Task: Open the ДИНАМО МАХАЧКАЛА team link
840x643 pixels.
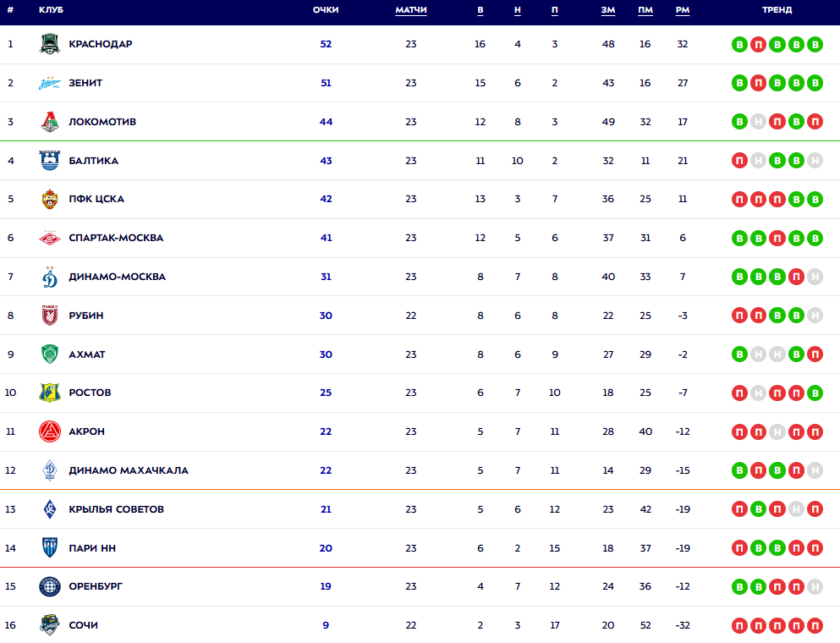Action: [129, 470]
